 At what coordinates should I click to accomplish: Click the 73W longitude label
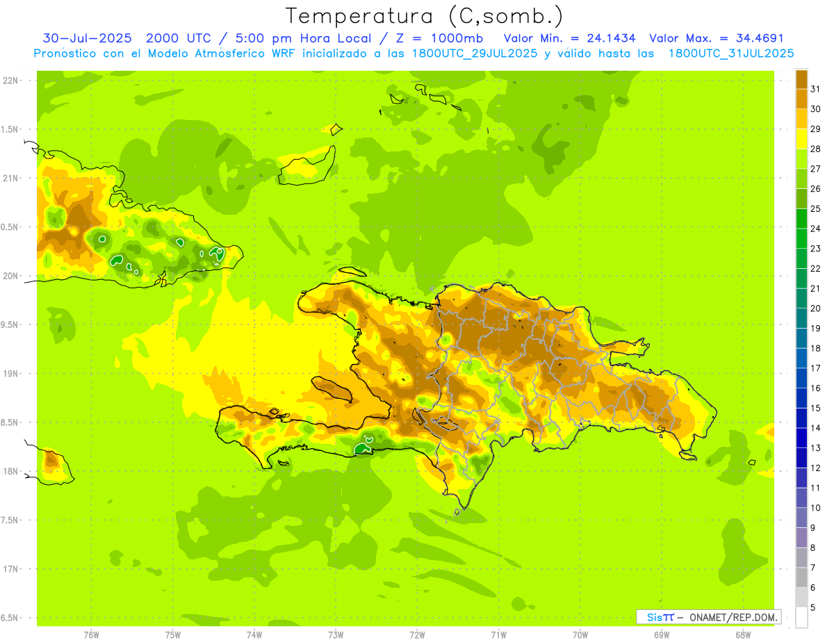pos(336,634)
